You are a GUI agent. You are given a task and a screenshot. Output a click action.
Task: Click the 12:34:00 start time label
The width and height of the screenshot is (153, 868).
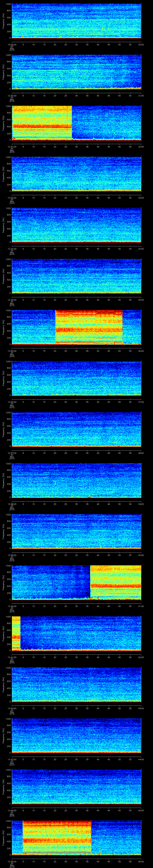12,300
